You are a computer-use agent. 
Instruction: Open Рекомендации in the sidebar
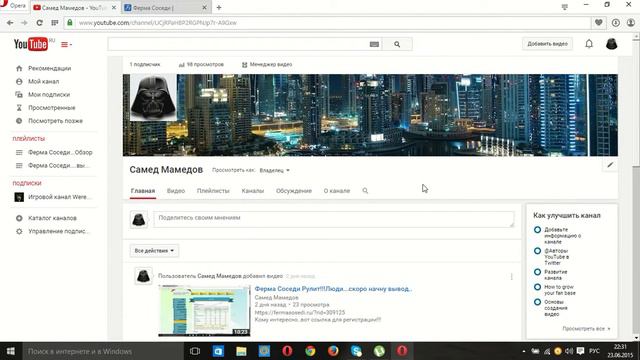49,68
